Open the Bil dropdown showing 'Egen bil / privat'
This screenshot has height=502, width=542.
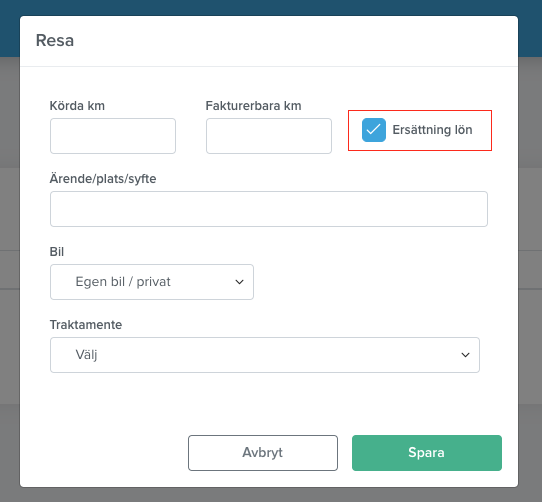[152, 282]
